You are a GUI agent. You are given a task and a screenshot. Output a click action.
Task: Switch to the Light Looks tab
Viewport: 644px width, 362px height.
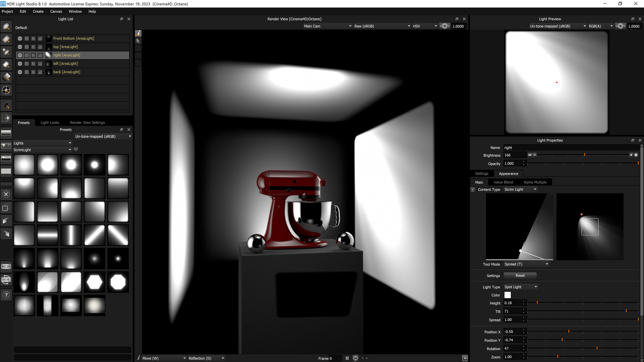[50, 122]
